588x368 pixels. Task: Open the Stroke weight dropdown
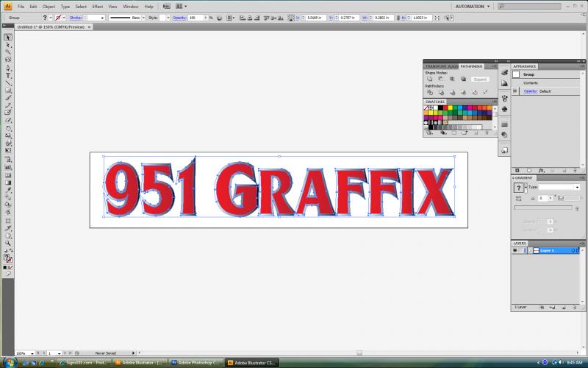click(102, 18)
